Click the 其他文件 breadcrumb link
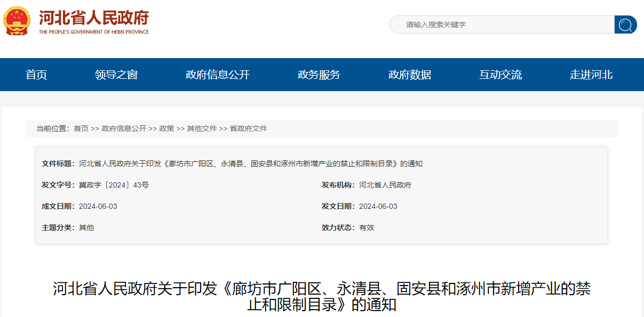Screen dimensions: 644x317 tap(202, 128)
